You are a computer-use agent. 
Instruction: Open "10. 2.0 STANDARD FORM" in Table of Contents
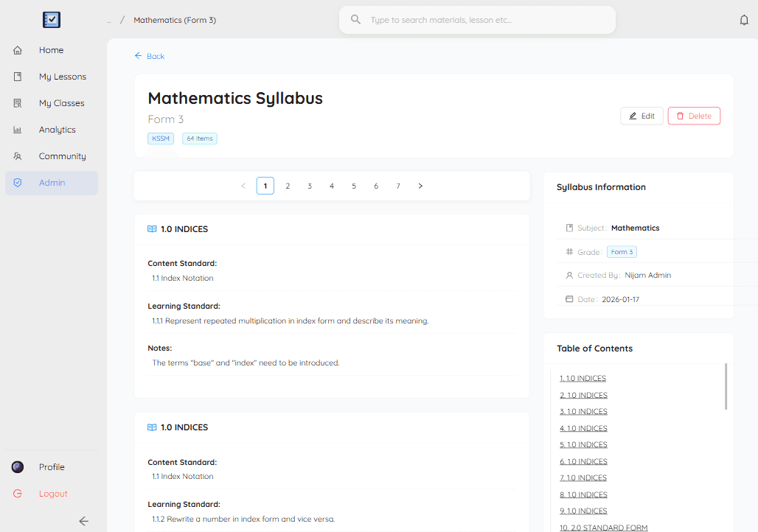[603, 528]
